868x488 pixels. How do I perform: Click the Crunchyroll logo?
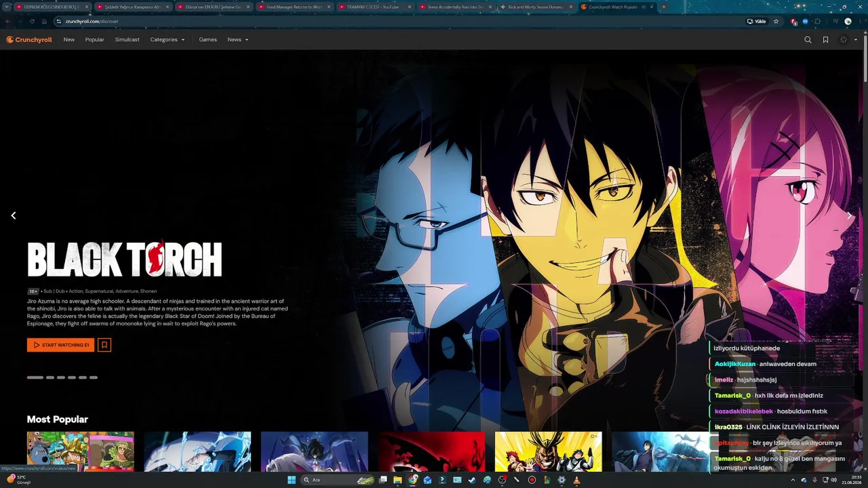coord(29,40)
